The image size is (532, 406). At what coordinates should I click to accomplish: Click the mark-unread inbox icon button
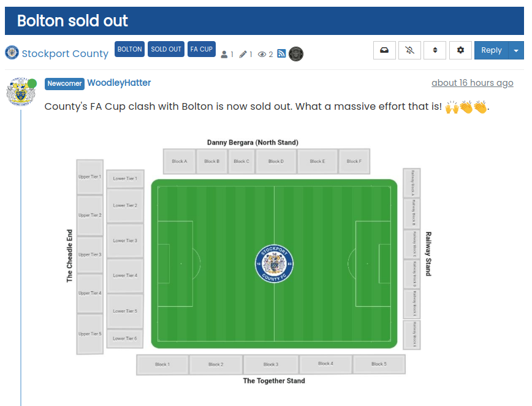click(384, 50)
